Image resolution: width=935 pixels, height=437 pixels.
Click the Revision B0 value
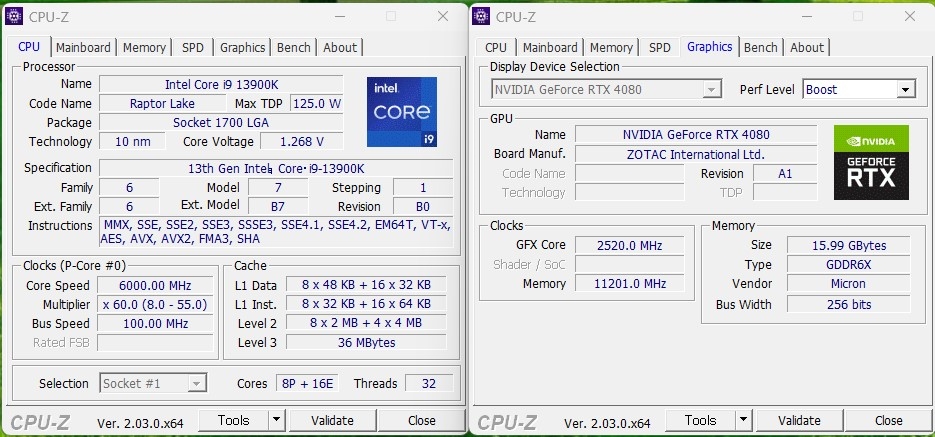point(423,206)
